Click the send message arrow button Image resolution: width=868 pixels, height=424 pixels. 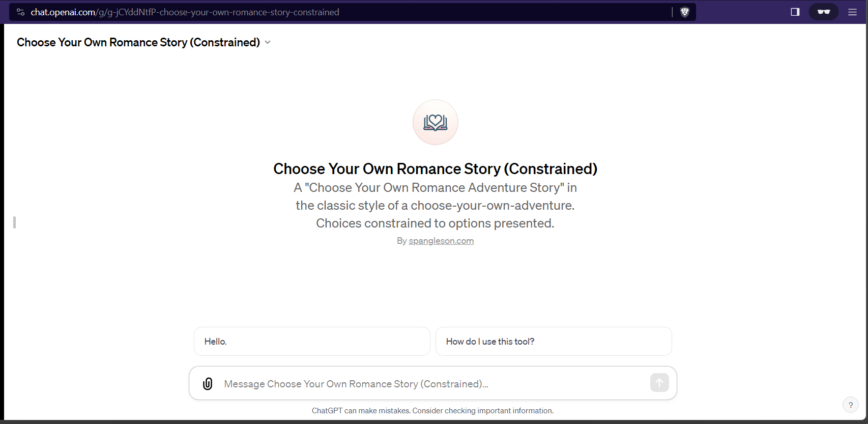point(659,383)
